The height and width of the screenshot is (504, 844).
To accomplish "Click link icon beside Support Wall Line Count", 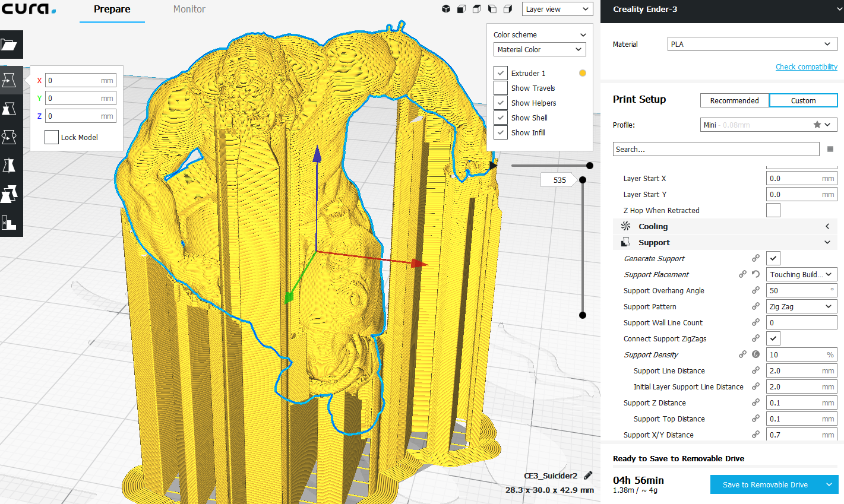I will pos(756,322).
